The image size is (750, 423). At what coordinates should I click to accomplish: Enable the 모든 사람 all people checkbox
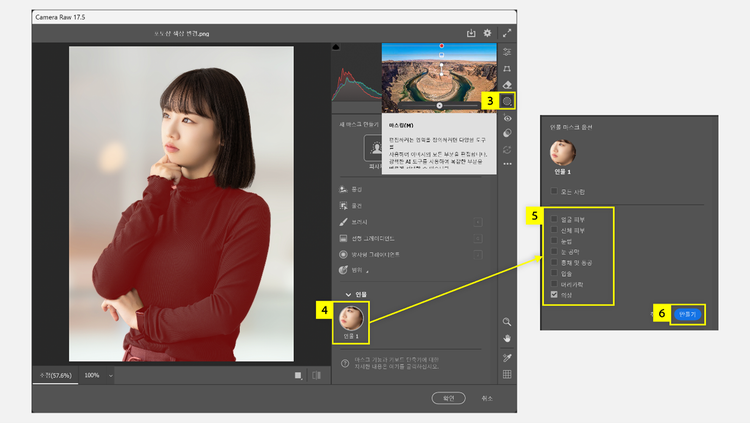[x=554, y=191]
